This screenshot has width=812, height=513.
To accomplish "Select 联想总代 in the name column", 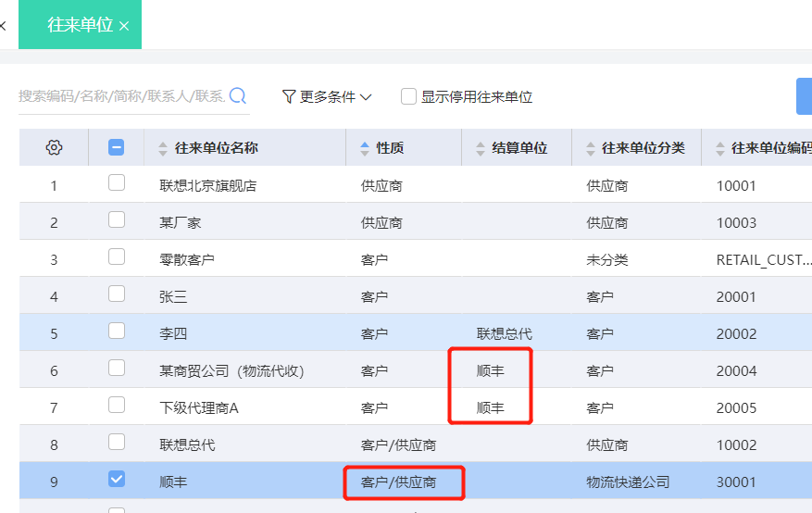I will tap(187, 445).
